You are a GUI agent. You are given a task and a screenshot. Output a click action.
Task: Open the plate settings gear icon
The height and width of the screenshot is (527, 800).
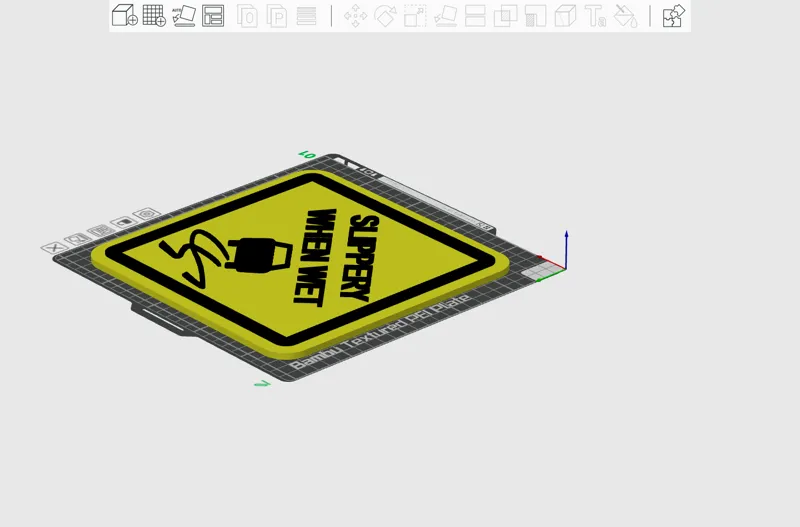pos(147,213)
